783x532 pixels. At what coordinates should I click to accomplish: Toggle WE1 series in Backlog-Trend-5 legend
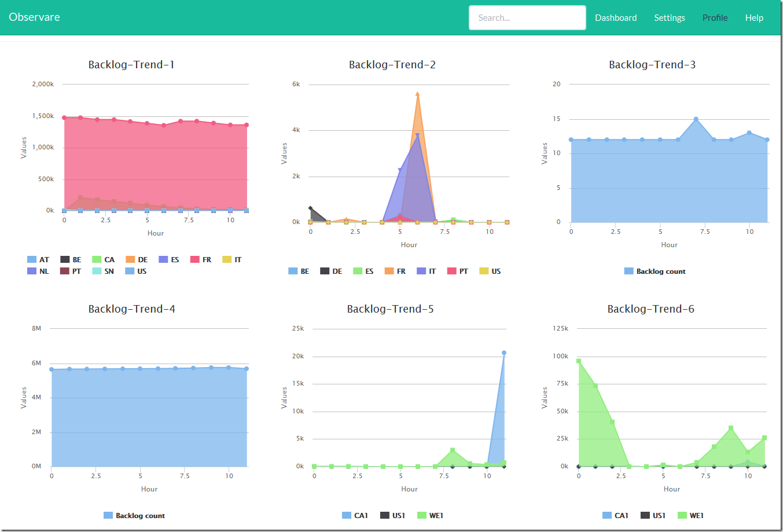(x=431, y=516)
